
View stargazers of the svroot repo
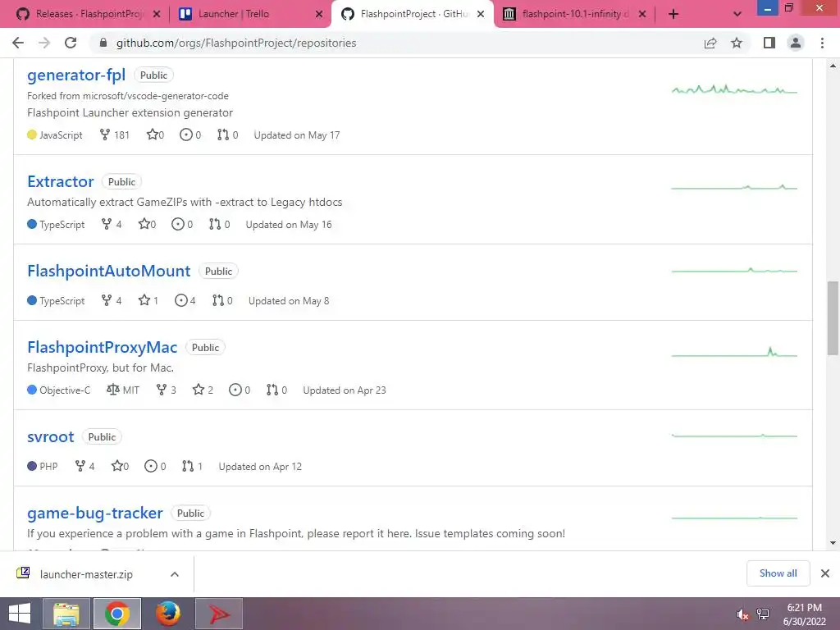pos(120,466)
